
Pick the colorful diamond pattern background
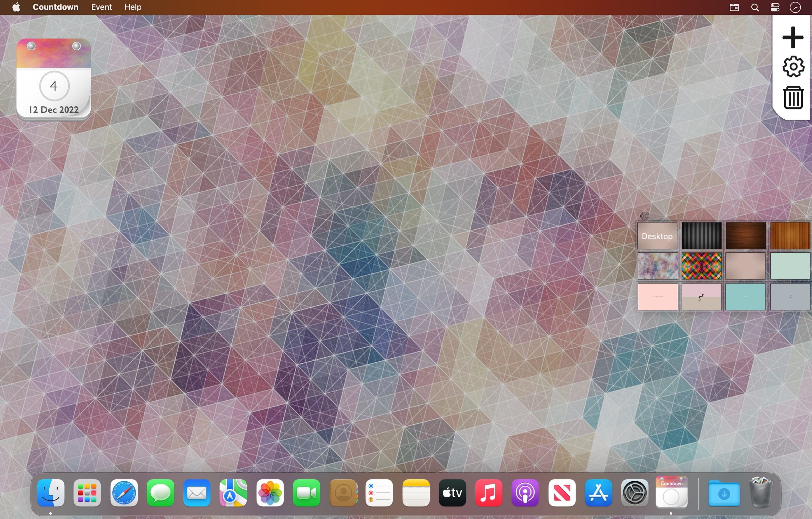pos(701,266)
